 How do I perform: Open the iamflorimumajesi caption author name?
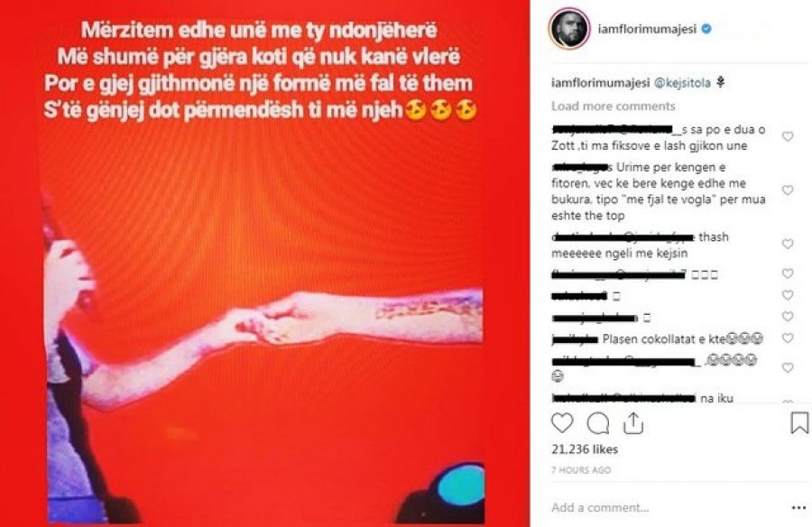[600, 83]
